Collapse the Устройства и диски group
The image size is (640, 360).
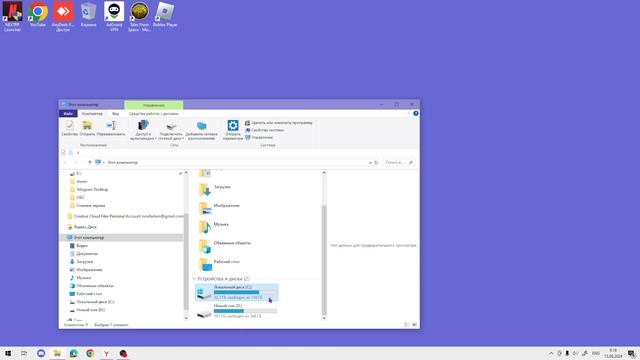[194, 279]
